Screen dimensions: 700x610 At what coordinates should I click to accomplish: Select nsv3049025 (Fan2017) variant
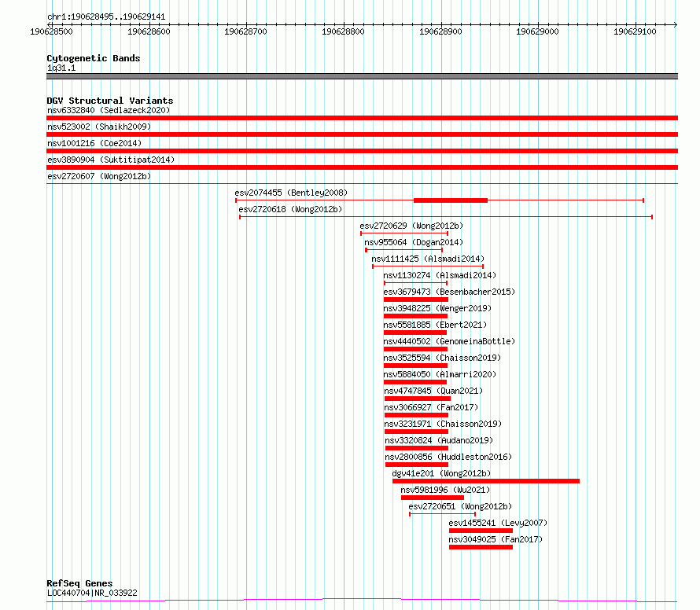pos(496,539)
